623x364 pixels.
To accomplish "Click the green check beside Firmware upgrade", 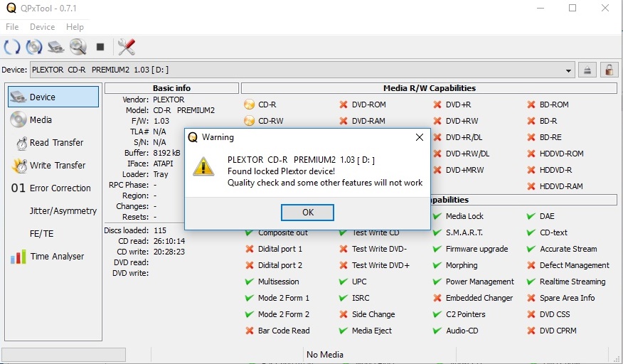I will [437, 249].
